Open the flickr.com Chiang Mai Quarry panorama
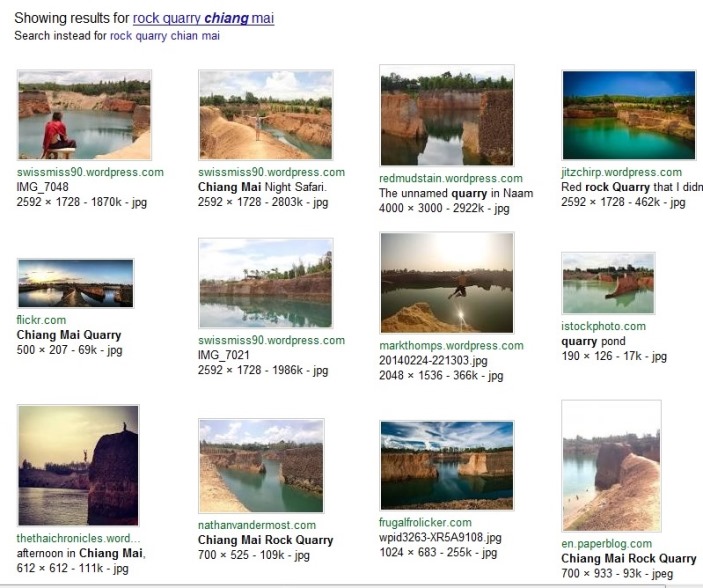 (x=75, y=283)
